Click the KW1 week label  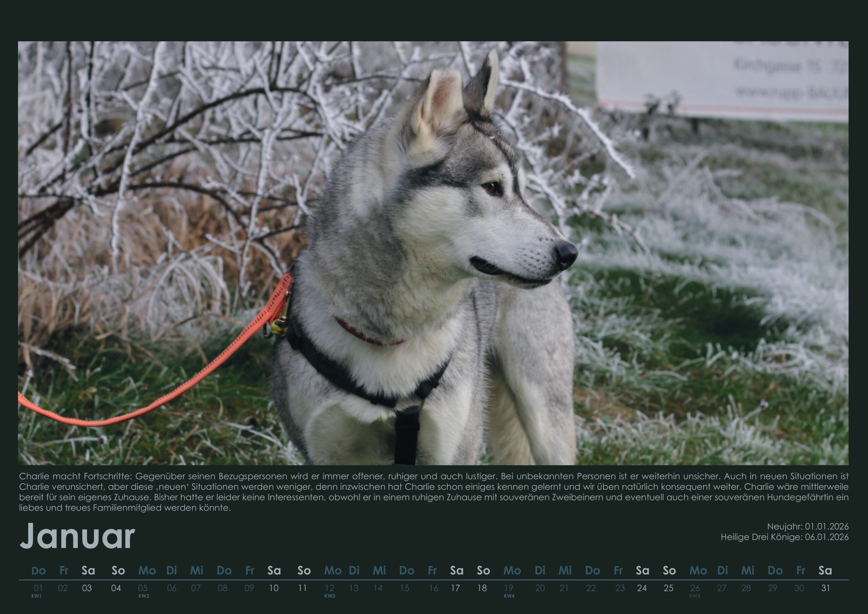pos(36,596)
